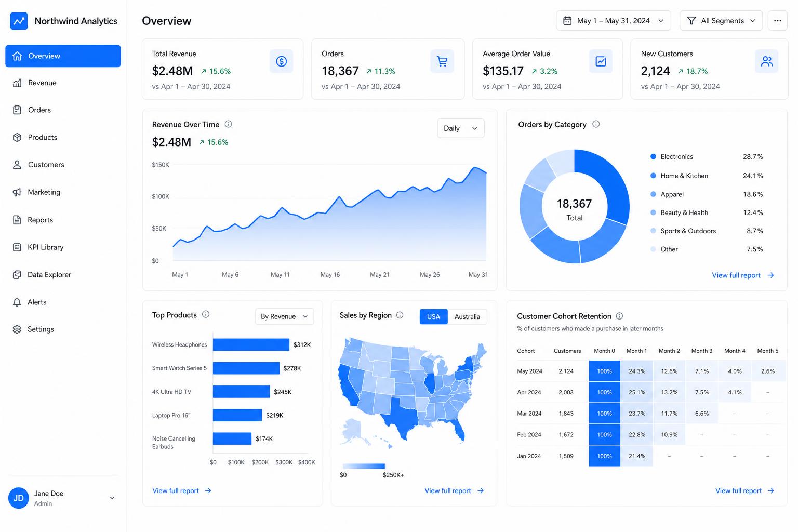Expand the Jane Doe account chevron

point(112,498)
